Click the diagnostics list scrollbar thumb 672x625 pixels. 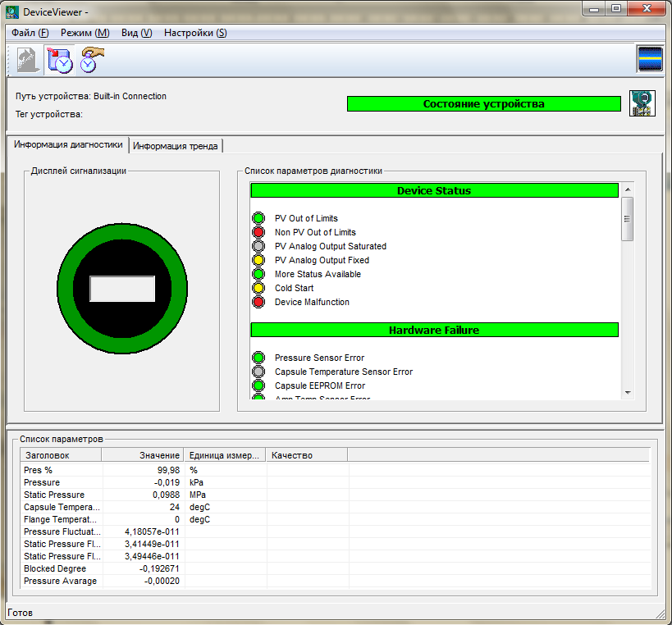(628, 219)
